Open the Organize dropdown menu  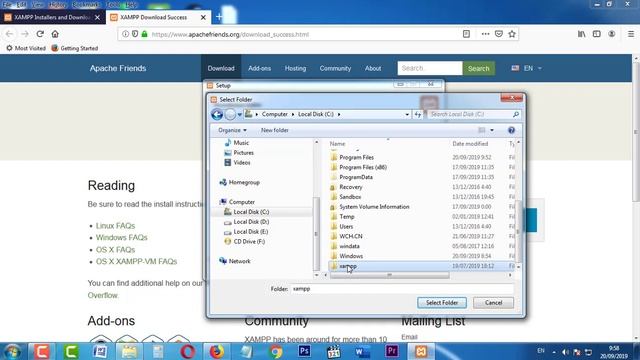pos(232,130)
